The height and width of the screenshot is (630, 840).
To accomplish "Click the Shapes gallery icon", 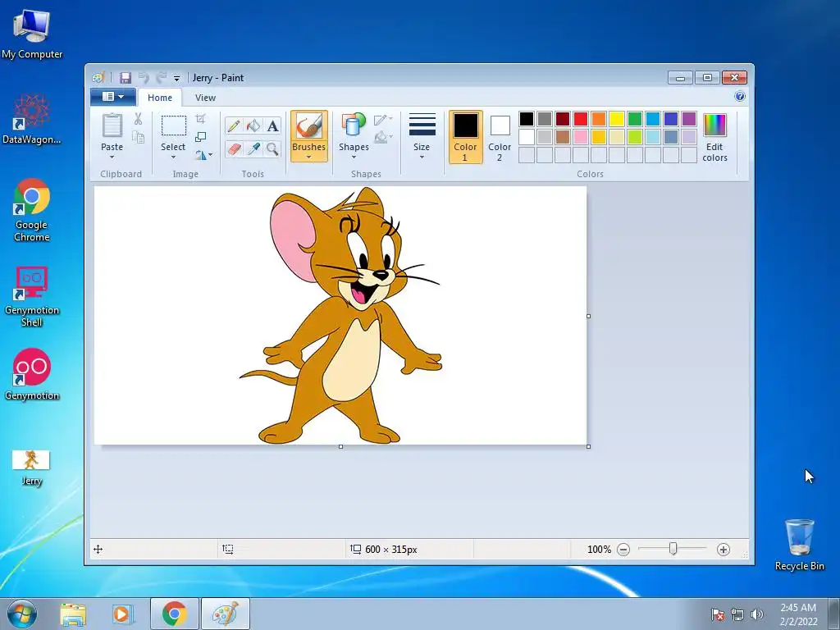I will 354,126.
